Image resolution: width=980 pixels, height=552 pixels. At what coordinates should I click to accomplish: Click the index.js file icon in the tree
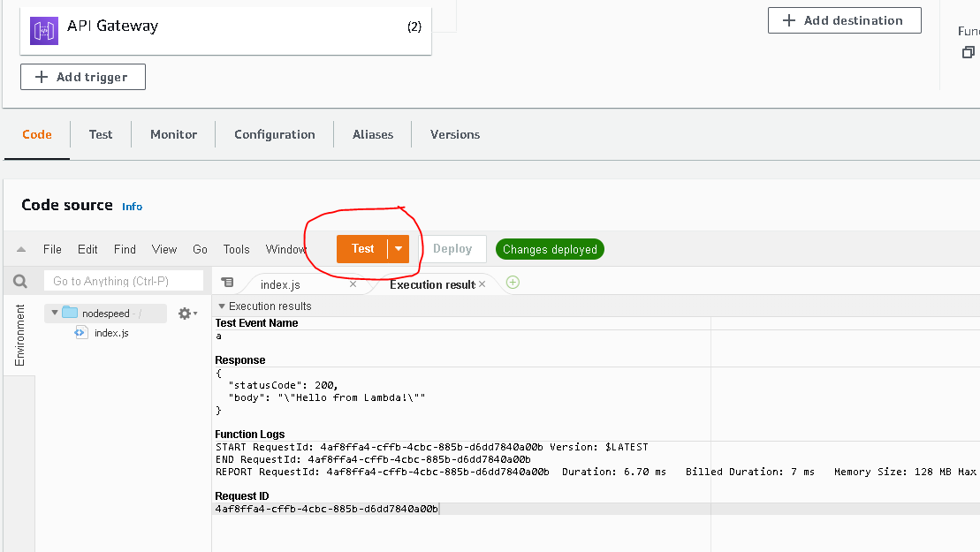click(80, 333)
